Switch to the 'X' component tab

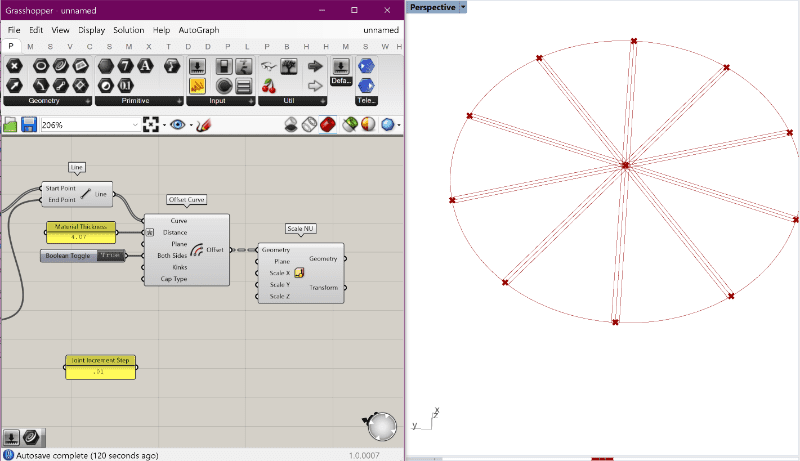(148, 46)
